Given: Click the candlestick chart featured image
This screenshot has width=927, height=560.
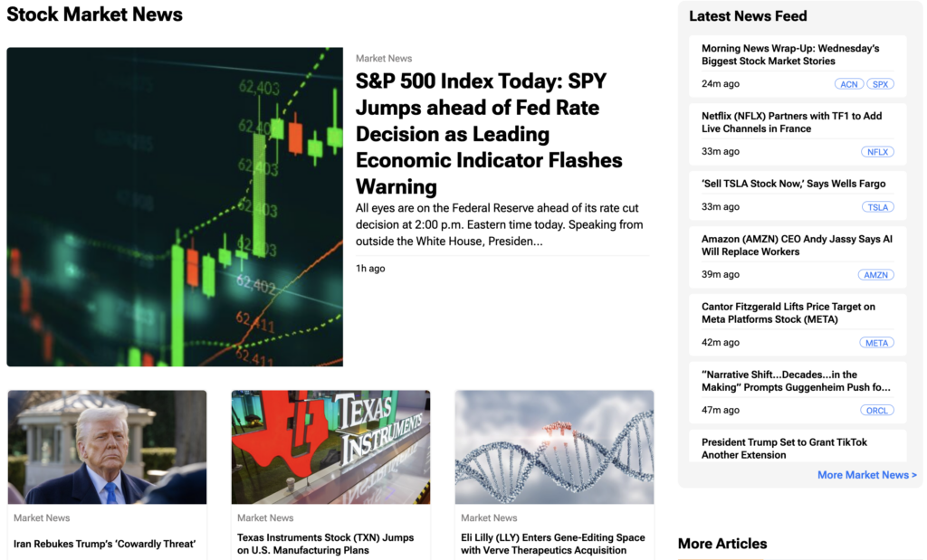Looking at the screenshot, I should click(175, 207).
